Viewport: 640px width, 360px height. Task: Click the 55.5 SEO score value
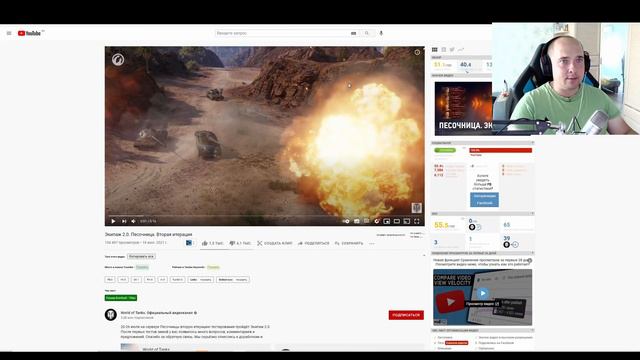(x=441, y=225)
